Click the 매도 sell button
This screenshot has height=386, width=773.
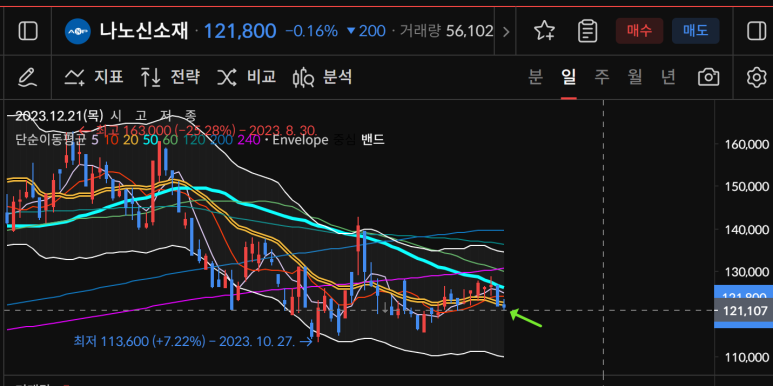(696, 31)
